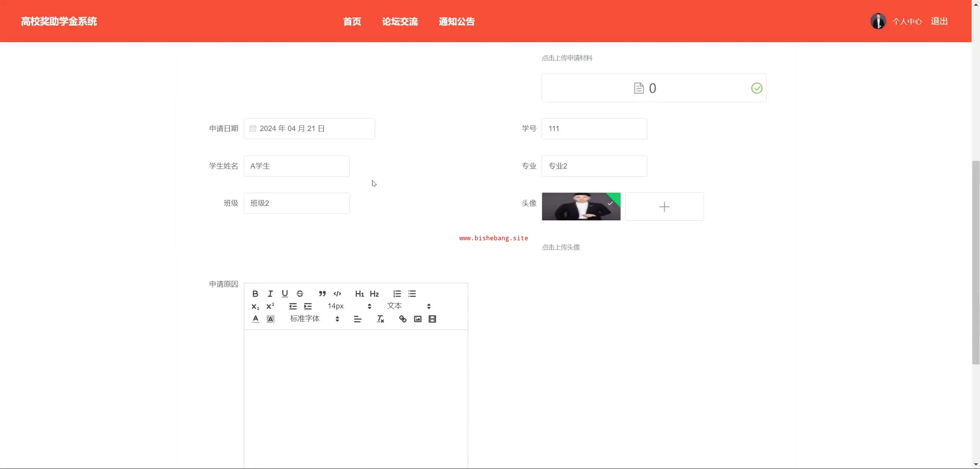Insert a hyperlink into the text
Viewport: 980px width, 469px height.
tap(403, 319)
